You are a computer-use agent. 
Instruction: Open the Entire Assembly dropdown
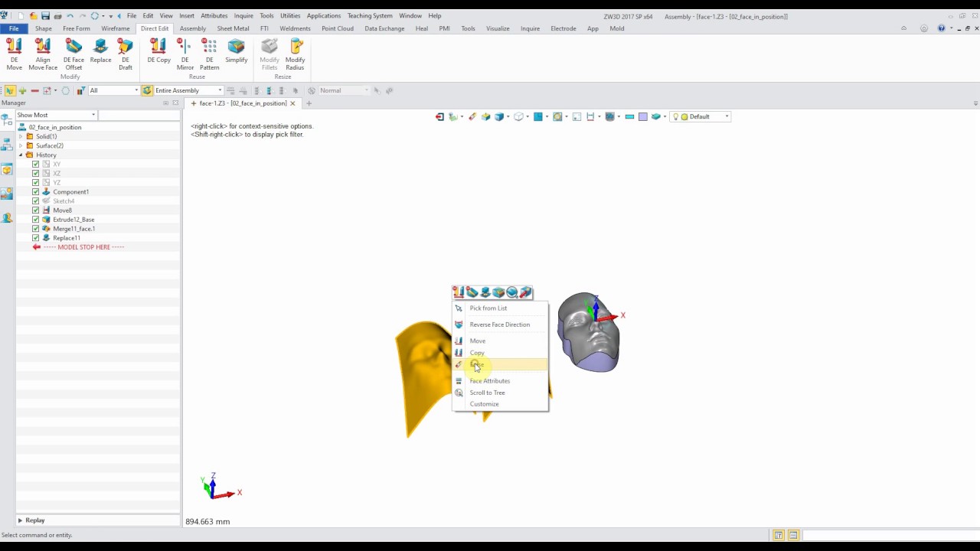click(188, 90)
